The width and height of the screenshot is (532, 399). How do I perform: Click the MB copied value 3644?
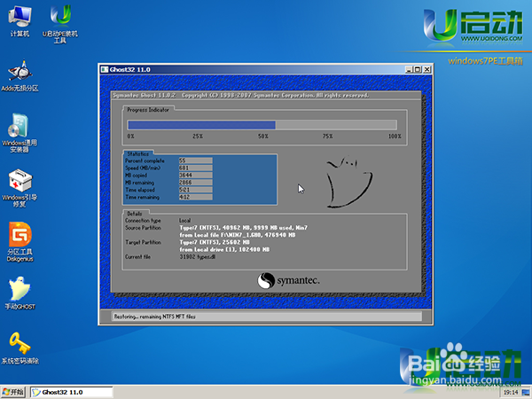coord(195,175)
